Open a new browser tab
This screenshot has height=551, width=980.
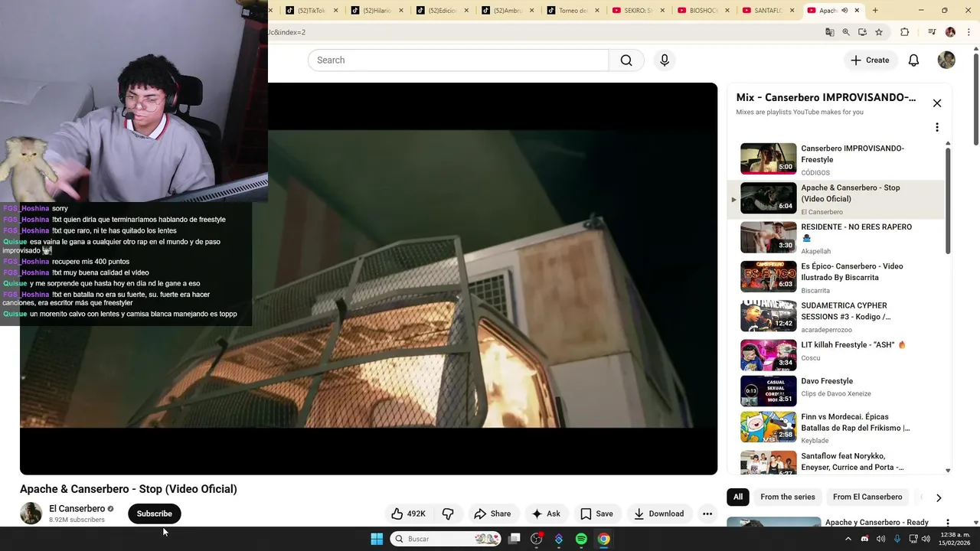pyautogui.click(x=875, y=11)
